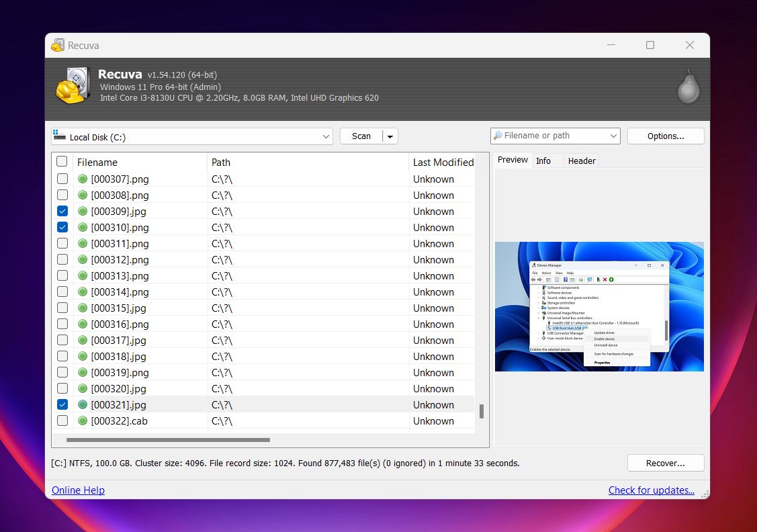Click green status dot for [000309].jpg
This screenshot has width=757, height=532.
pyautogui.click(x=83, y=212)
